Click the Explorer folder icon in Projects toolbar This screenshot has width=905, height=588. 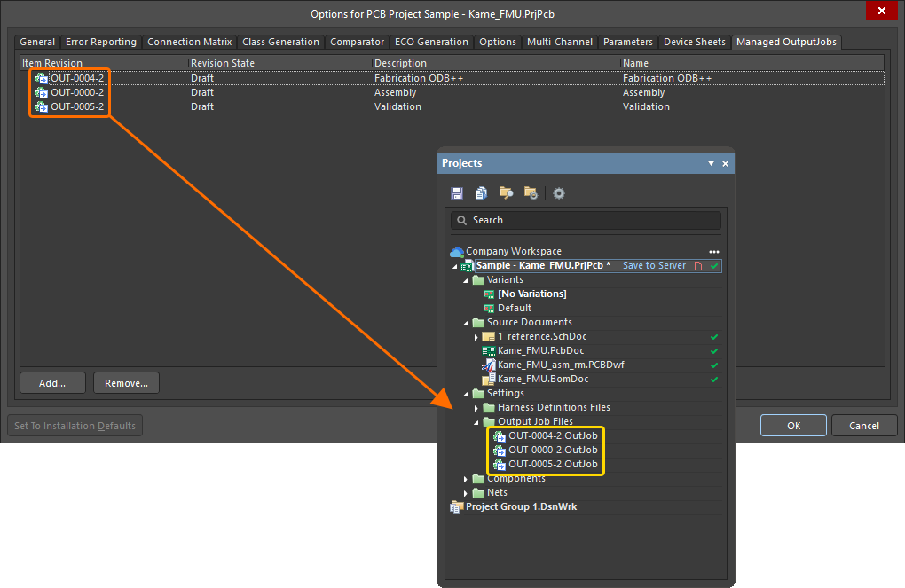(x=506, y=192)
